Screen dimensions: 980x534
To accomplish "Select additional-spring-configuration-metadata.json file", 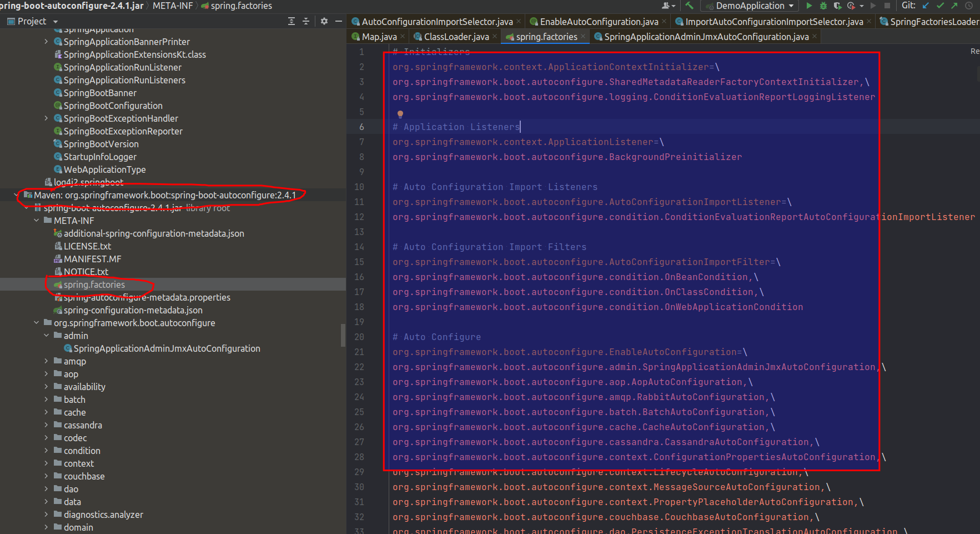I will (x=154, y=233).
